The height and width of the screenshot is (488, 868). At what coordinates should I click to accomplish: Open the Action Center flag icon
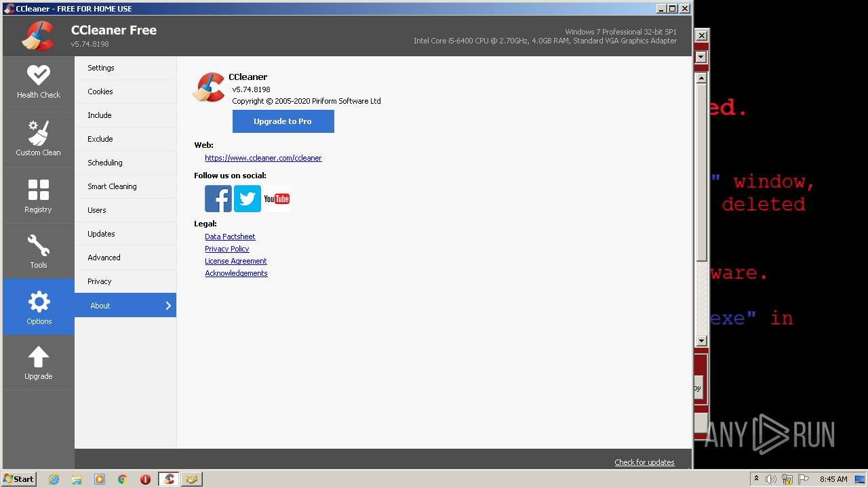click(x=804, y=479)
